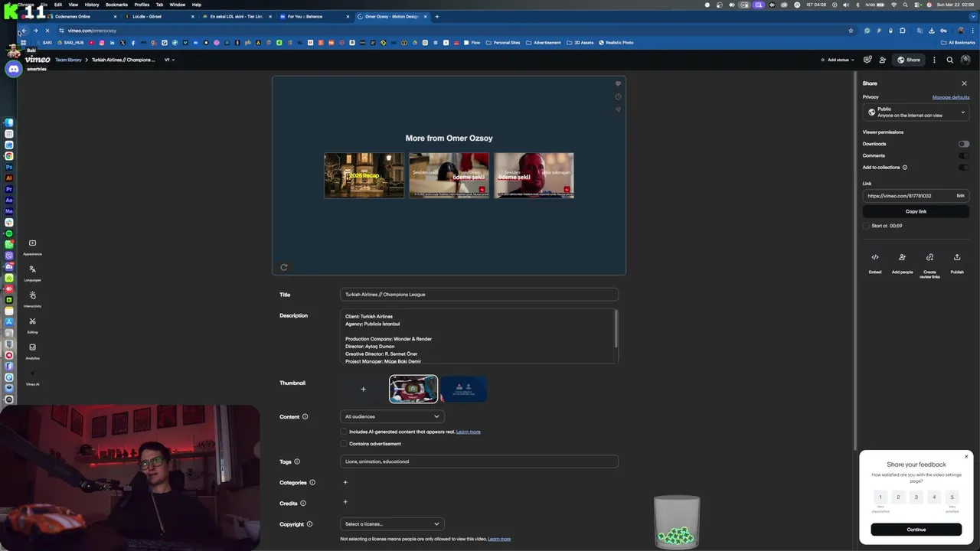This screenshot has width=980, height=551.
Task: Expand Categories with plus button
Action: pyautogui.click(x=345, y=482)
